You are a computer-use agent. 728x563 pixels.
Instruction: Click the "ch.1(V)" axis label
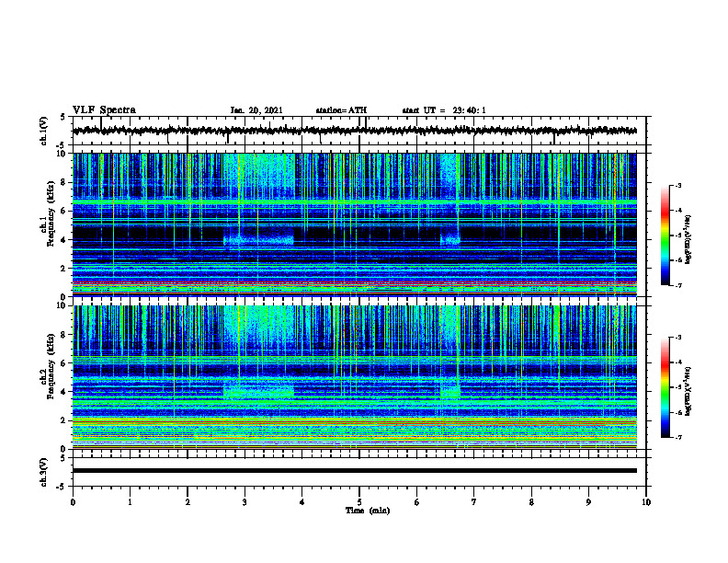pos(44,131)
